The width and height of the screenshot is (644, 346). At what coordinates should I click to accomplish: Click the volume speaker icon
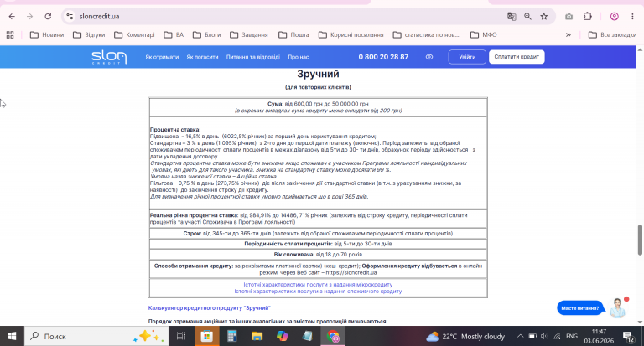click(x=544, y=336)
